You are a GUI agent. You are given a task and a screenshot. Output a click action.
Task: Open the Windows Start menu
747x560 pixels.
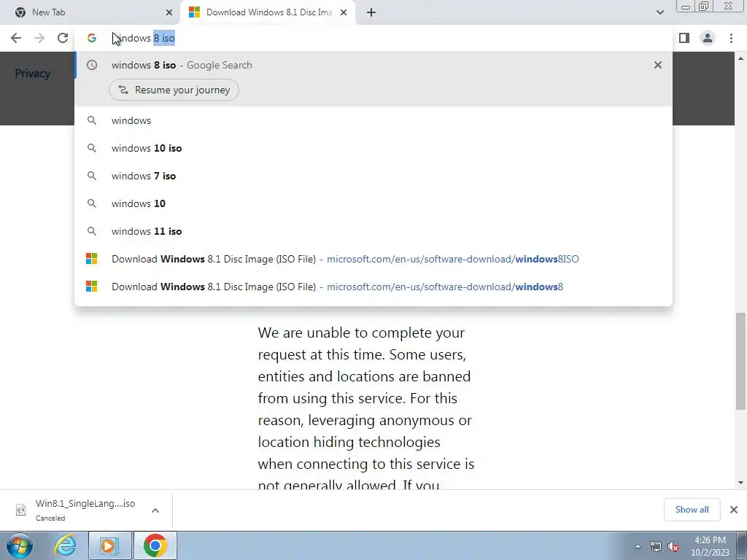pyautogui.click(x=20, y=545)
